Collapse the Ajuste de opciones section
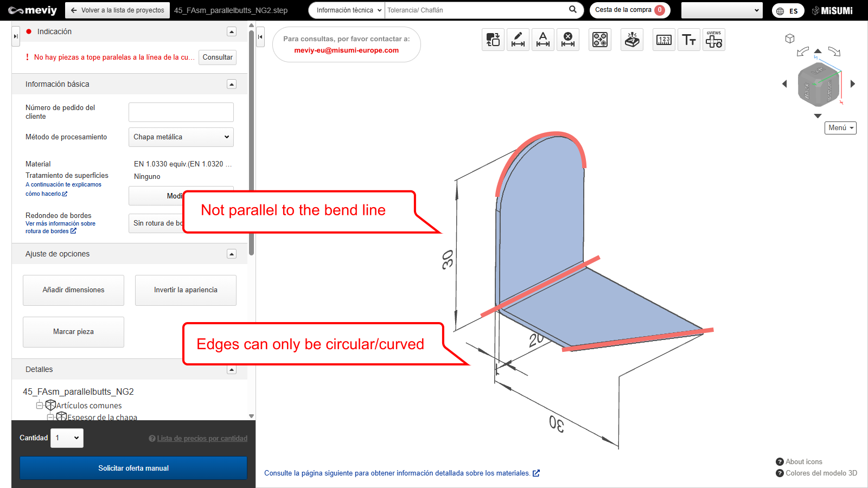The image size is (868, 488). tap(232, 254)
